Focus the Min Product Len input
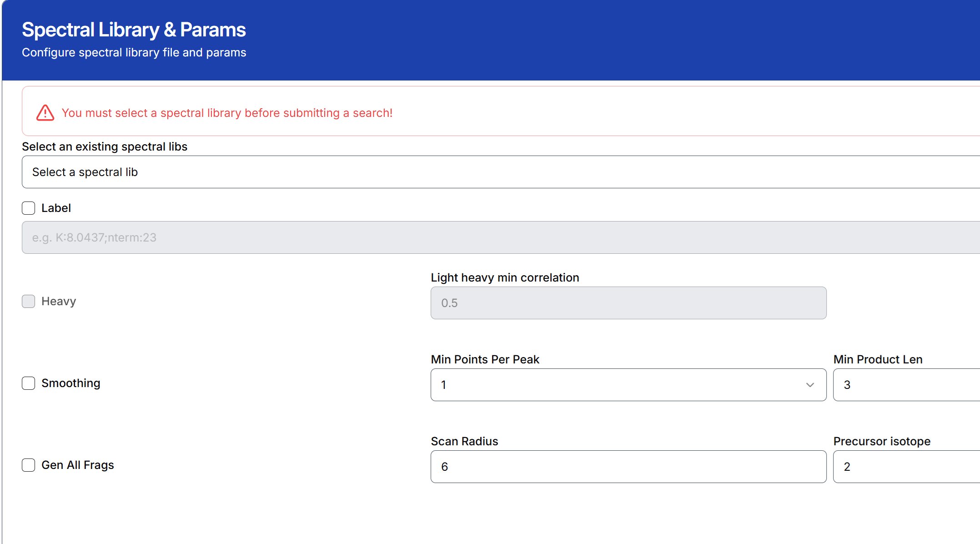The width and height of the screenshot is (980, 544). [x=906, y=385]
